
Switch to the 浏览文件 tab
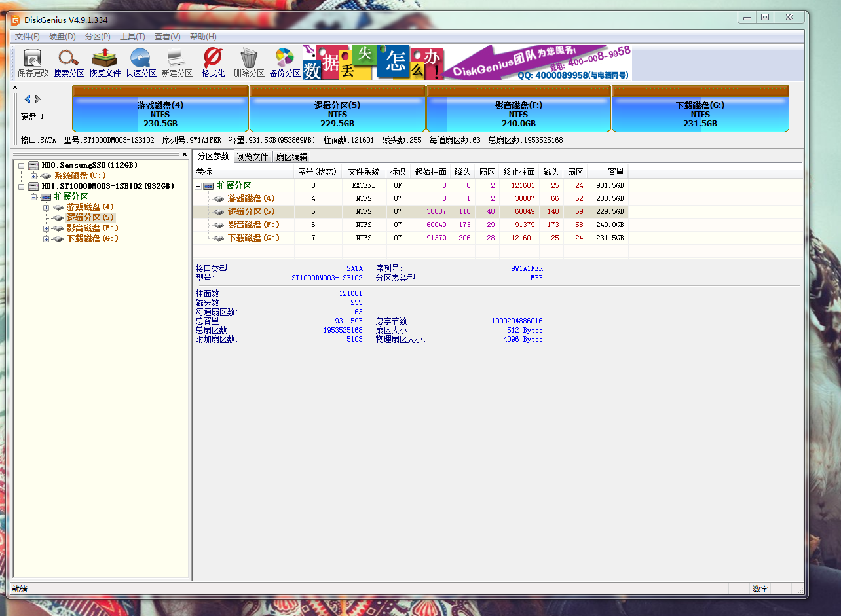pyautogui.click(x=252, y=157)
